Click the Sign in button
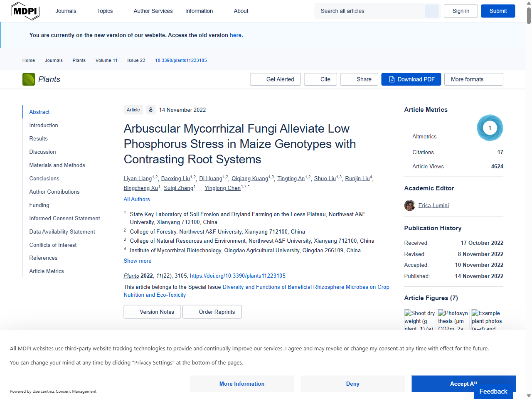The height and width of the screenshot is (399, 532). pos(461,11)
